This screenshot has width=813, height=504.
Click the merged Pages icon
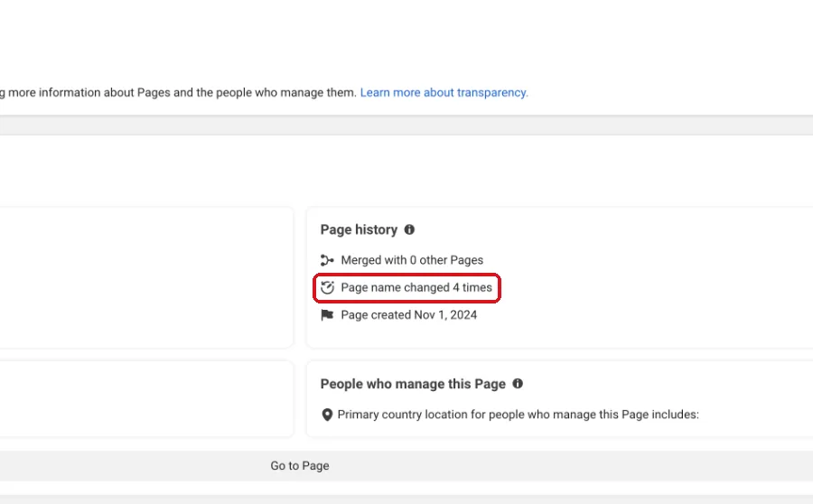click(327, 260)
